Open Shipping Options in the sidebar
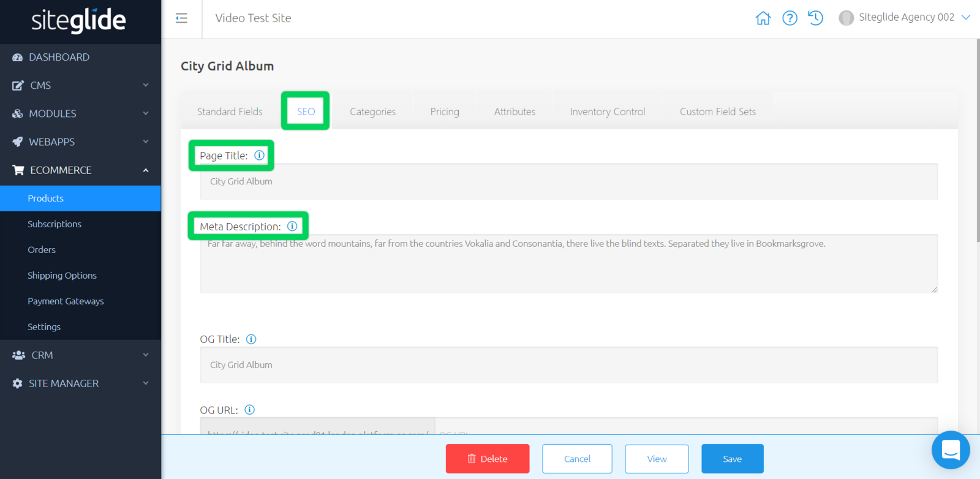 pyautogui.click(x=62, y=276)
